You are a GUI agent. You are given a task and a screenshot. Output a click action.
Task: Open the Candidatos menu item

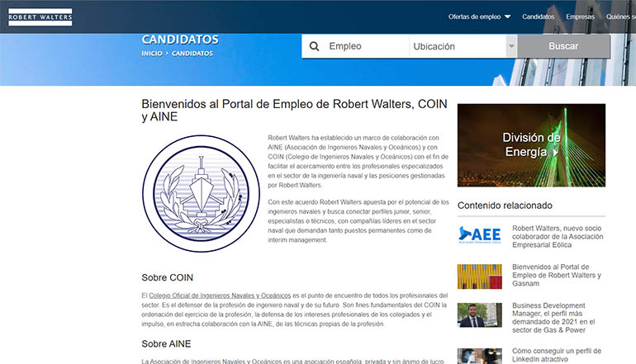[539, 17]
